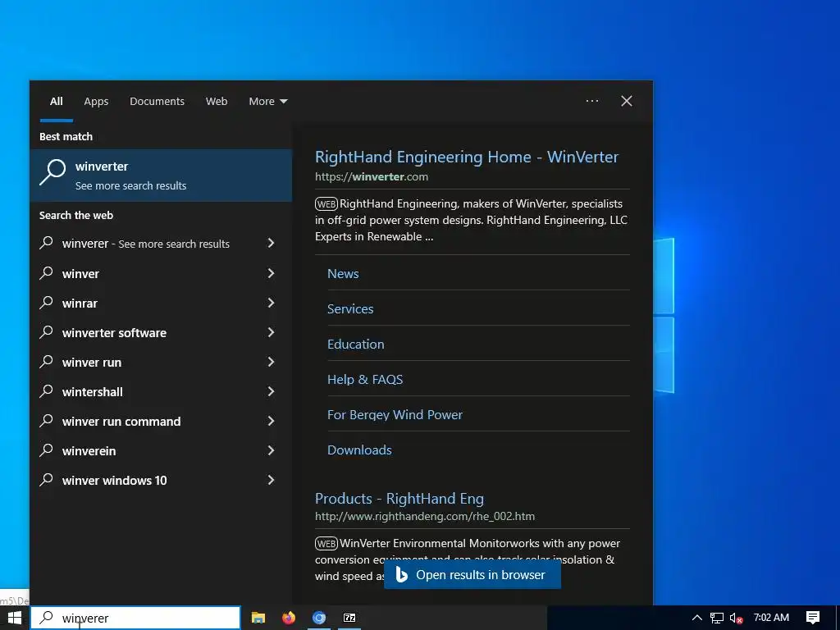Open RightHand Engineering Home - WinVerter link

click(x=467, y=157)
